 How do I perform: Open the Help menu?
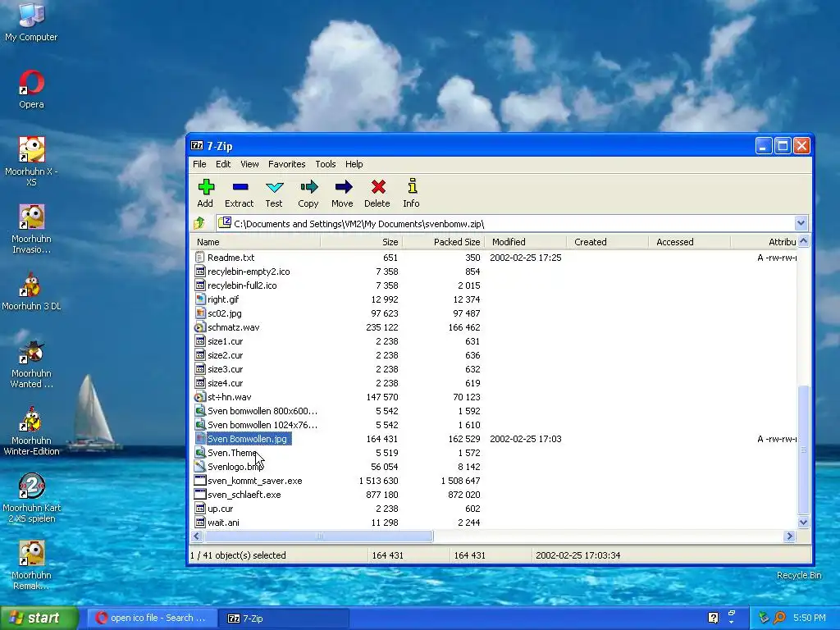point(354,164)
